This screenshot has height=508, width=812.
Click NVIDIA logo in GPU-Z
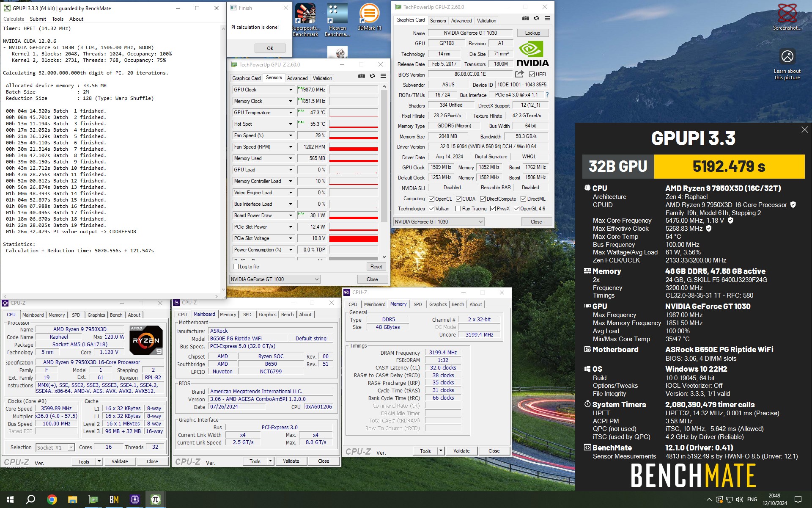pyautogui.click(x=532, y=54)
